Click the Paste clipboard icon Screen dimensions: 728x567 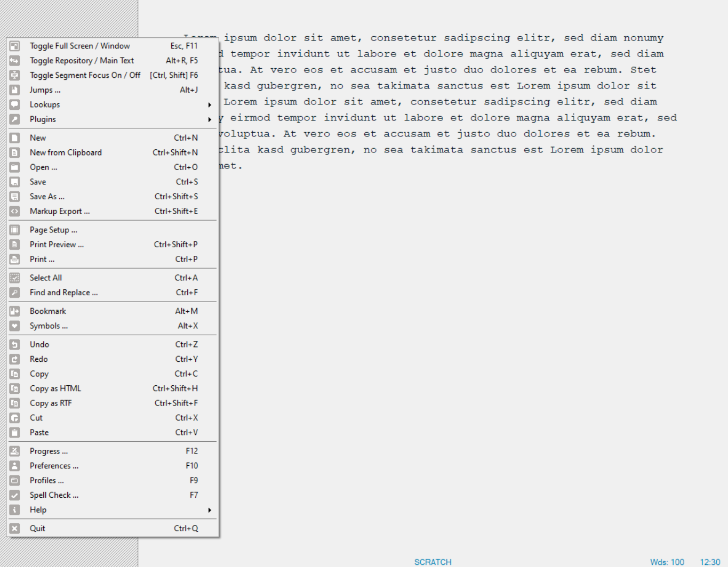15,432
